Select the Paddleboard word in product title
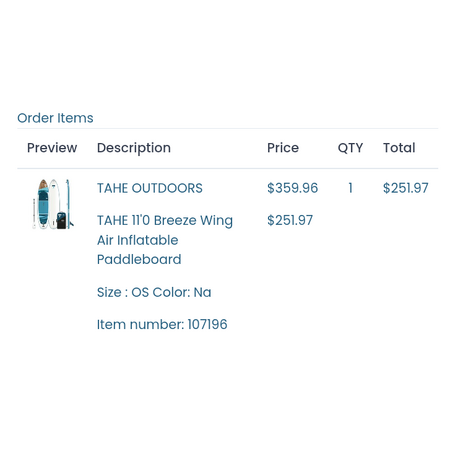The image size is (450, 450). click(139, 259)
